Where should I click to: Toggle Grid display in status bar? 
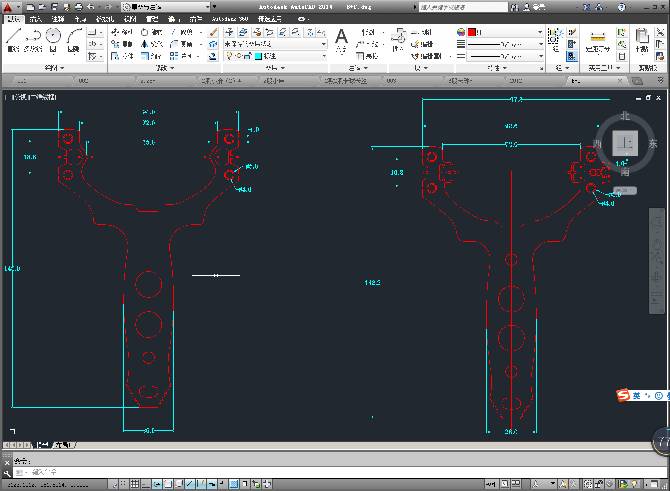point(135,484)
